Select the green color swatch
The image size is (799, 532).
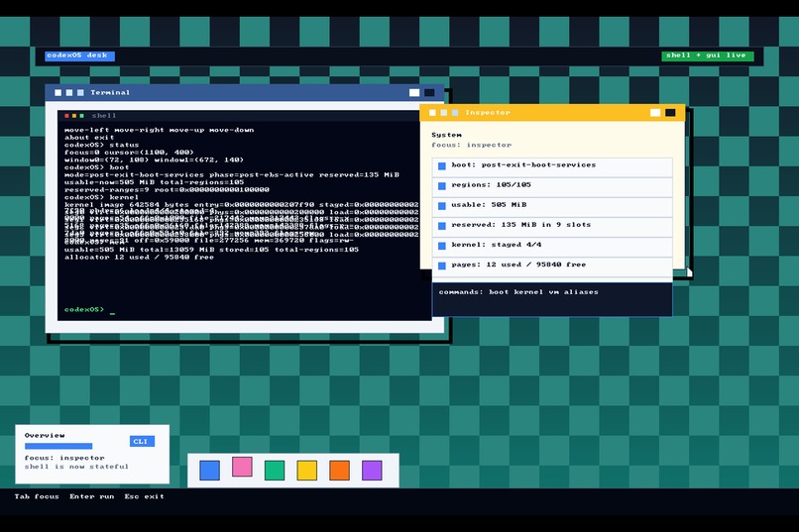(x=275, y=471)
